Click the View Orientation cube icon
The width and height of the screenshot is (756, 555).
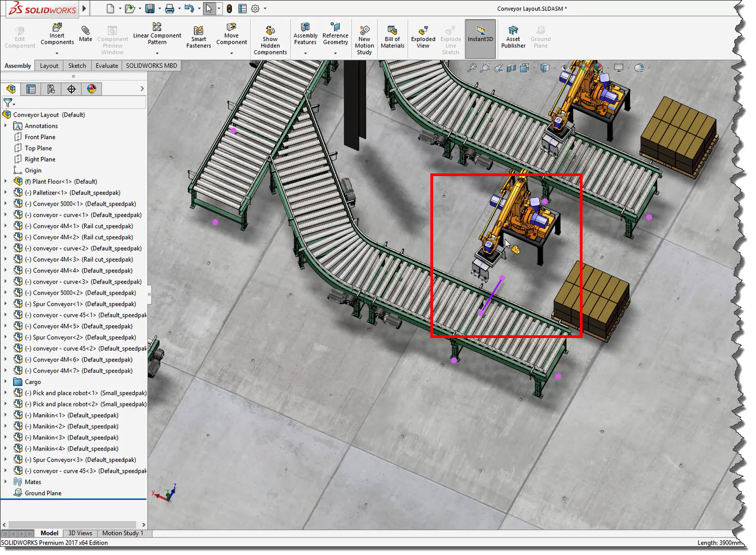525,68
